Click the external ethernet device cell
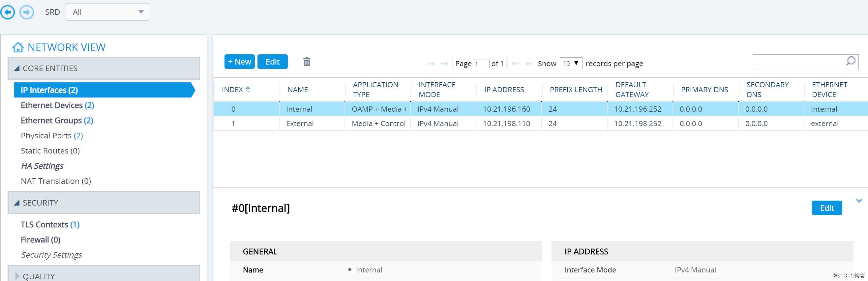 pyautogui.click(x=836, y=124)
